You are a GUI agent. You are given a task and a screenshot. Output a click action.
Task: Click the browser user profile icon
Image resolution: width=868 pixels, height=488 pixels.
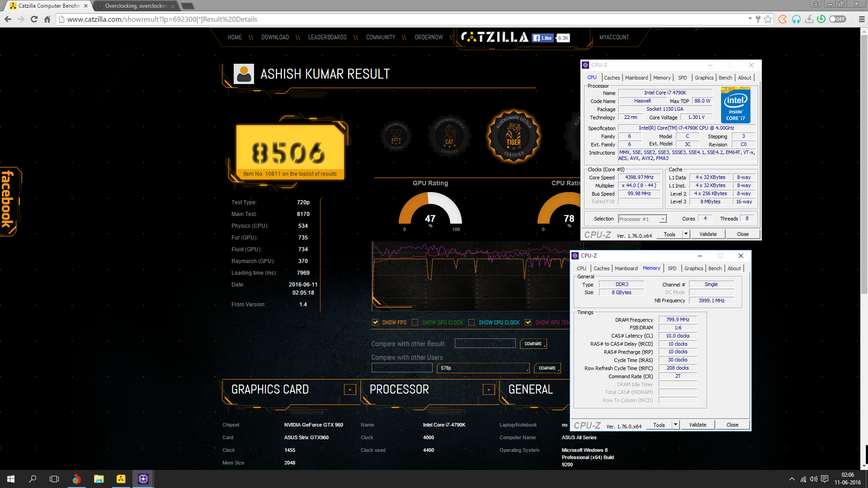click(x=816, y=4)
